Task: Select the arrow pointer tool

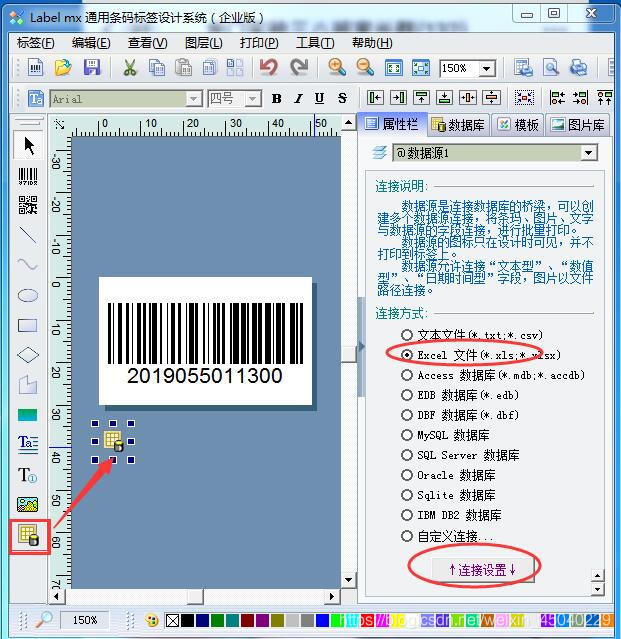Action: [x=28, y=145]
